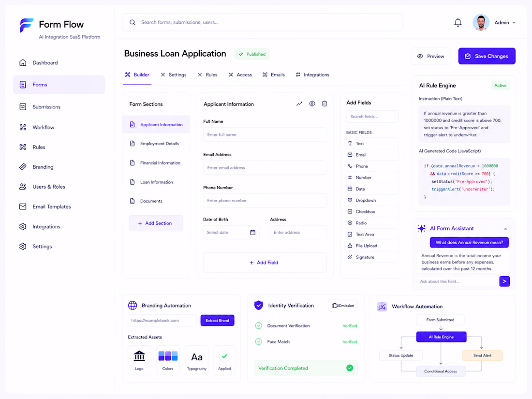Switch to the Rules tab
The height and width of the screenshot is (399, 532).
tap(207, 75)
